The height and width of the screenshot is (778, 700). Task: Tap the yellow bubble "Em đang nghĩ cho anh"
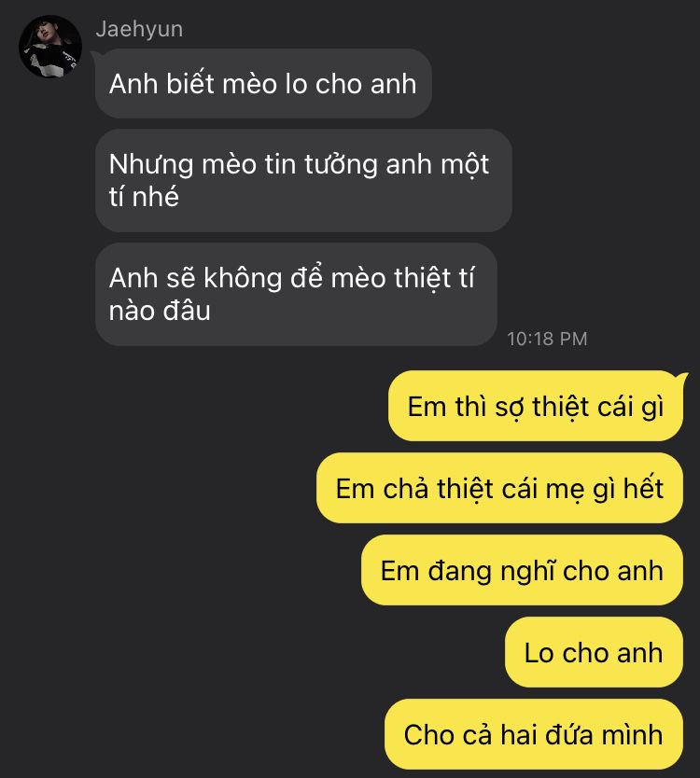[522, 570]
